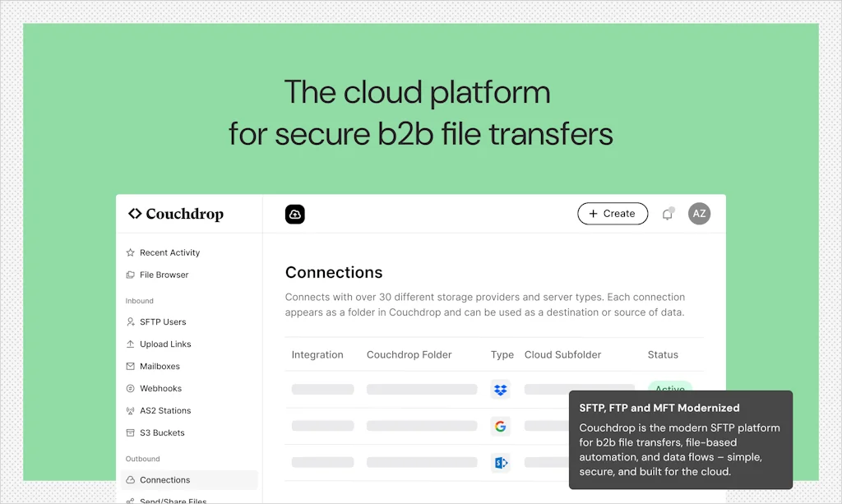The width and height of the screenshot is (842, 504).
Task: Click the Mailboxes envelope icon
Action: [x=130, y=366]
